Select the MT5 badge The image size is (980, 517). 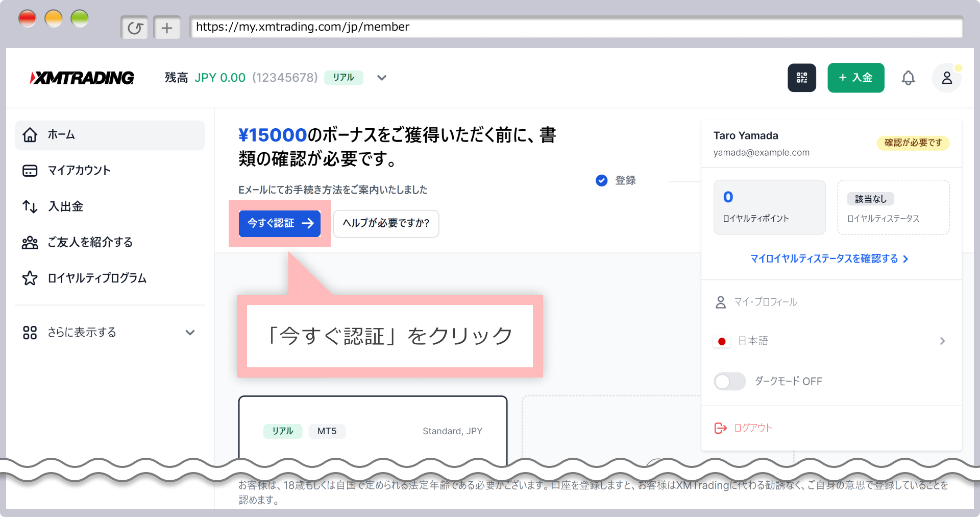[x=327, y=431]
